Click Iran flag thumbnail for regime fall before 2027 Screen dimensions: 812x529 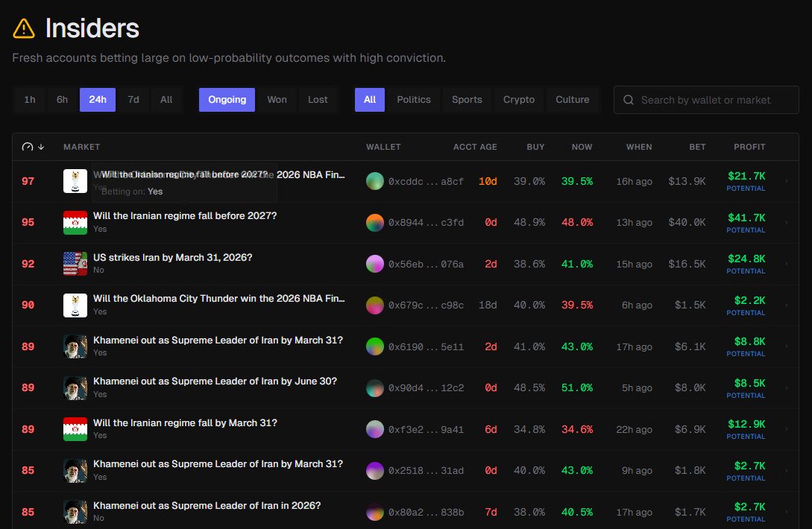tap(75, 223)
